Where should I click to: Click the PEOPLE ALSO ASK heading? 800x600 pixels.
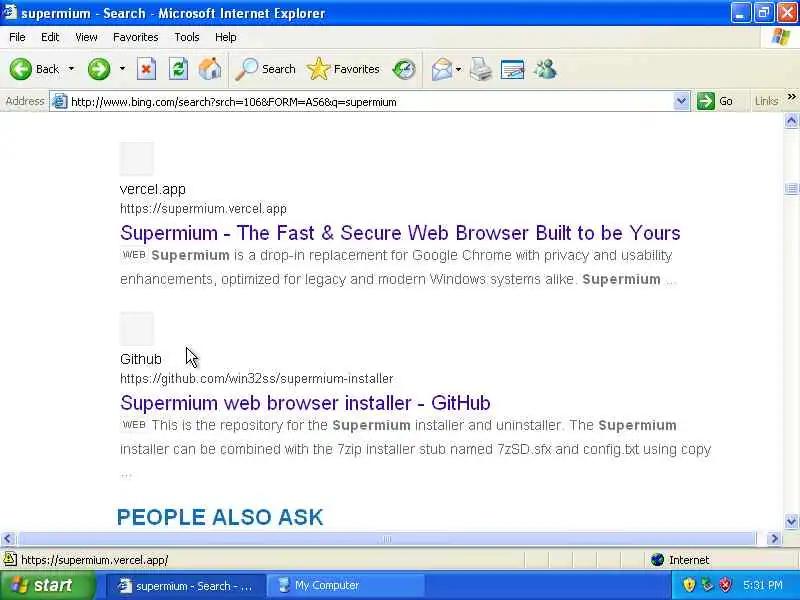click(x=220, y=517)
